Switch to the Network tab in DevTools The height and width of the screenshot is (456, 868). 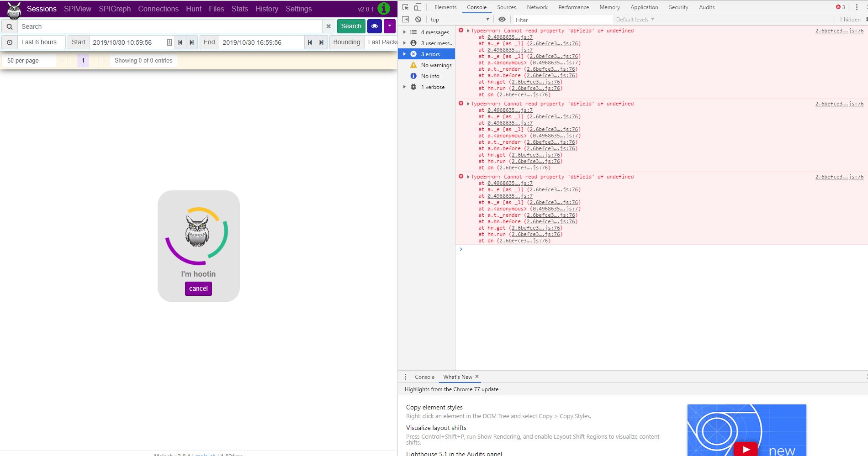pos(537,7)
